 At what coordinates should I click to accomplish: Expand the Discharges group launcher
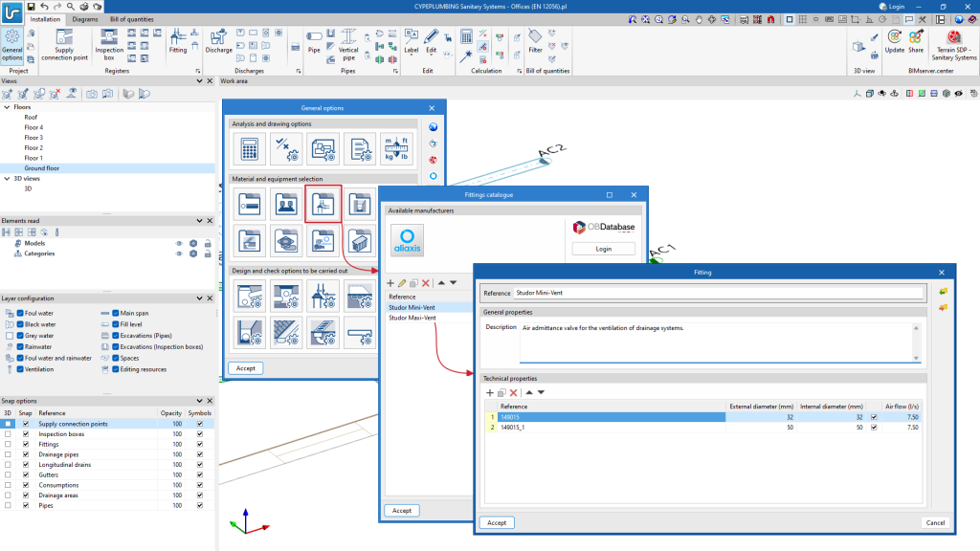pyautogui.click(x=299, y=71)
